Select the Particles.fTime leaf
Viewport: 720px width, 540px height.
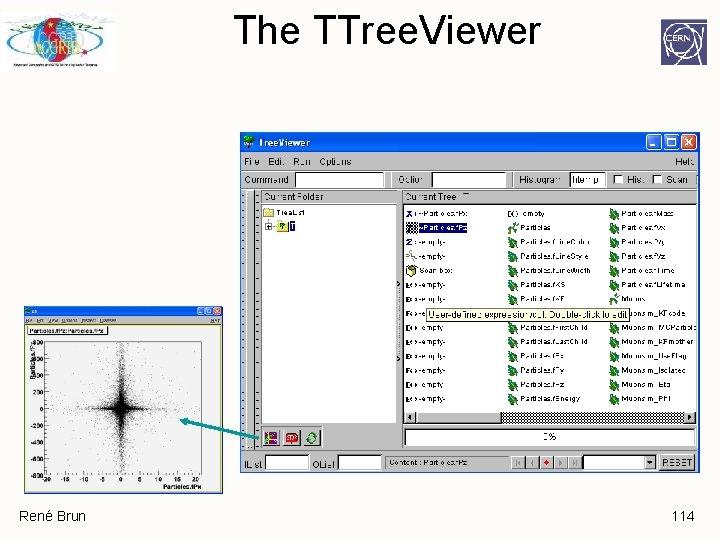pyautogui.click(x=642, y=270)
